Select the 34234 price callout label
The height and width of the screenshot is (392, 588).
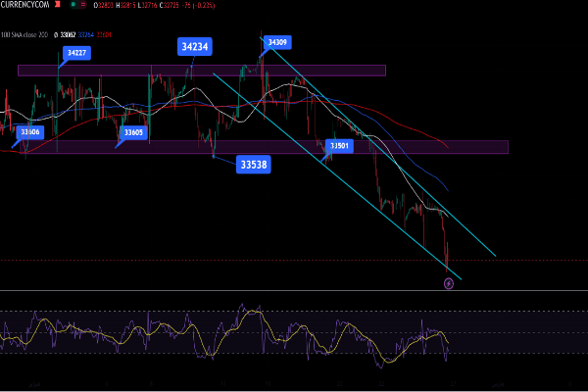pos(195,46)
